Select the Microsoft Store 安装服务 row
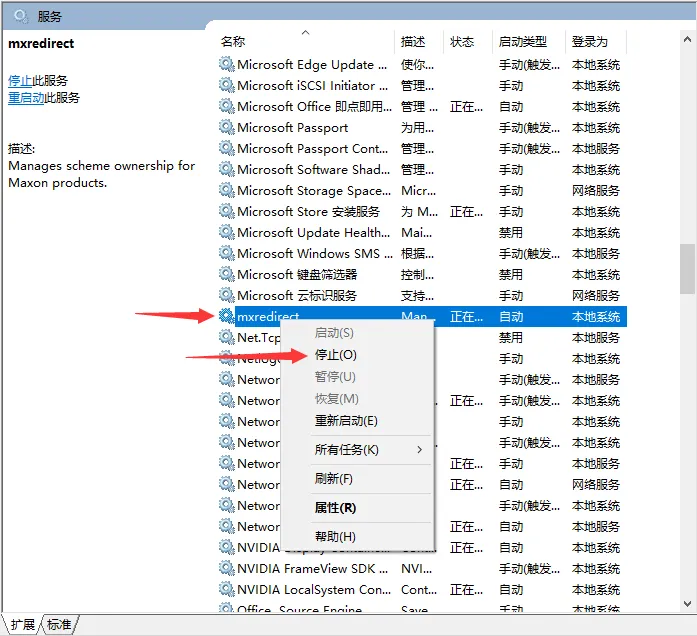The height and width of the screenshot is (636, 697). (x=422, y=212)
